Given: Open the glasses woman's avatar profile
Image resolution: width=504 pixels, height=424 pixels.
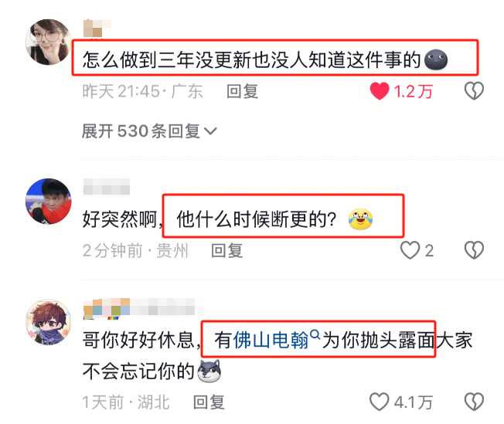Looking at the screenshot, I should (49, 42).
